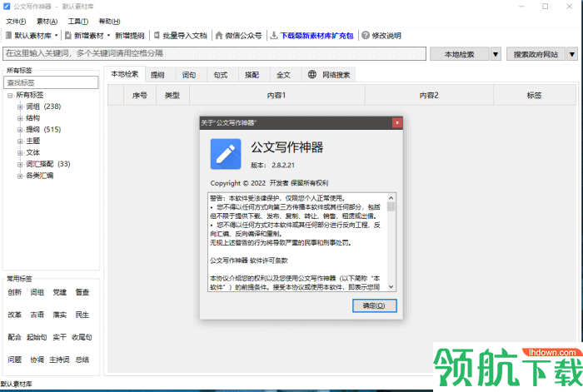Select the 总结 common tag
Screen dimensions: 583x392
pyautogui.click(x=82, y=360)
